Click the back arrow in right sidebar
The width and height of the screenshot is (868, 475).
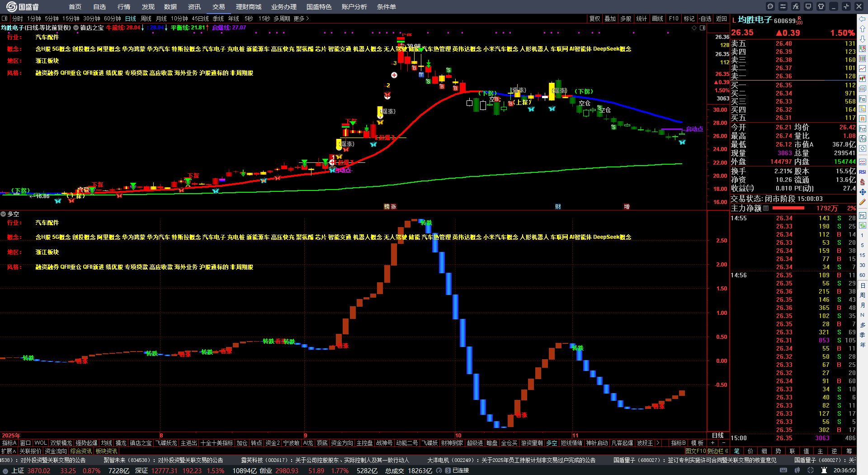(863, 19)
